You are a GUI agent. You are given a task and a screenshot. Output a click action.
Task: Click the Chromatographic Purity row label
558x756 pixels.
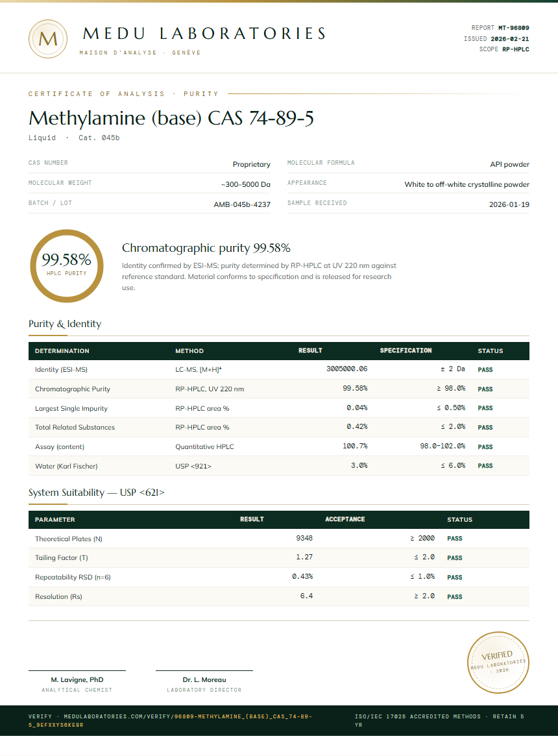point(72,389)
